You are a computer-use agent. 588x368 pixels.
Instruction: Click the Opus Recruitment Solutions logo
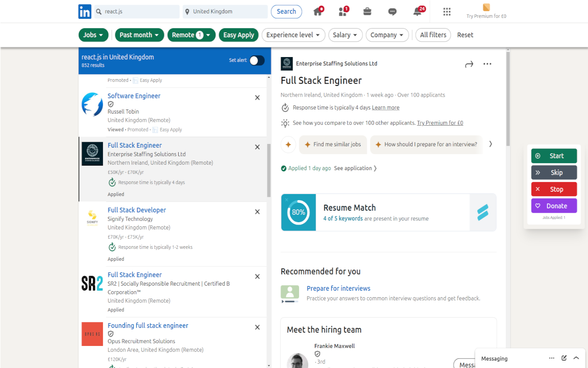(92, 334)
